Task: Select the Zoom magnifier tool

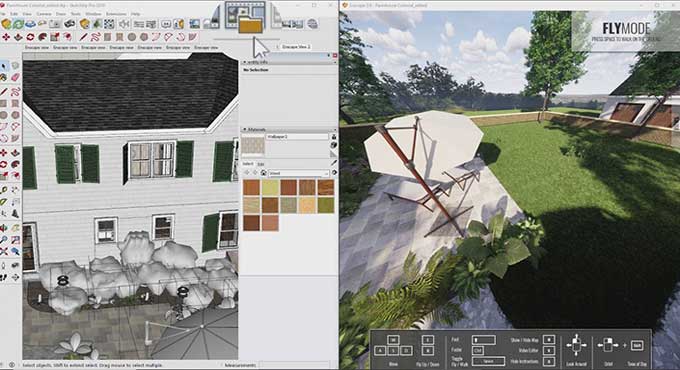Action: point(4,240)
